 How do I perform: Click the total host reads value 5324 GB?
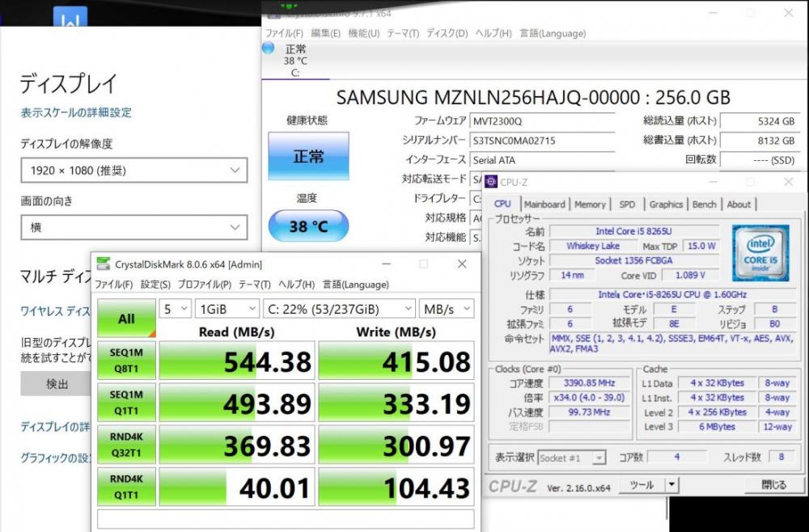760,121
